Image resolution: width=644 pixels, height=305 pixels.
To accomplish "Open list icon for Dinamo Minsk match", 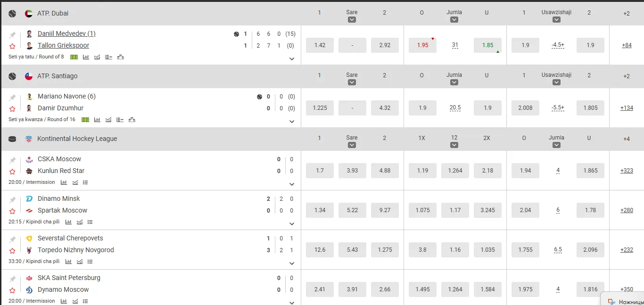I will 90,222.
